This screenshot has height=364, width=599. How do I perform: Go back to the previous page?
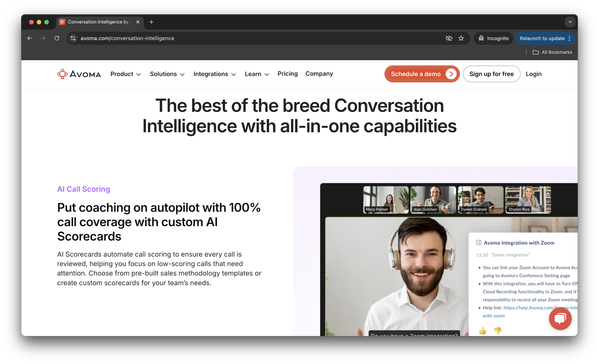pos(30,38)
